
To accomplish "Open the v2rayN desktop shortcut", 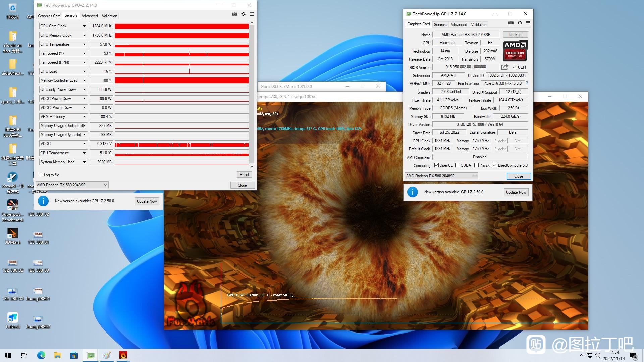I will click(13, 183).
